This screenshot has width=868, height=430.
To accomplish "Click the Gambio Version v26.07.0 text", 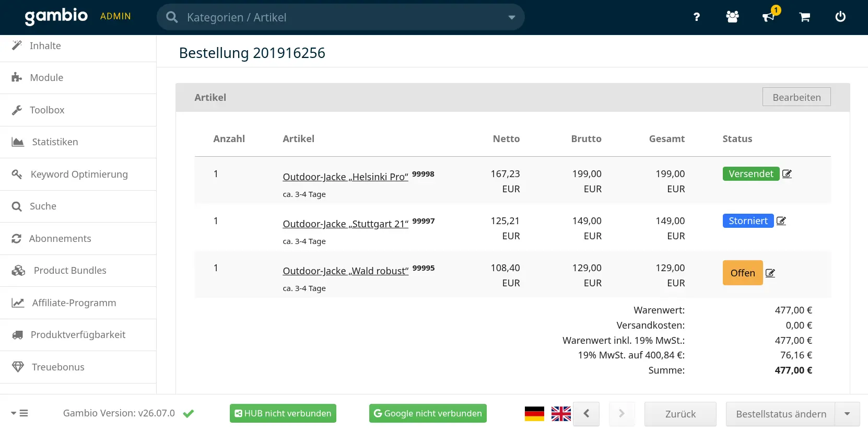I will pos(119,413).
